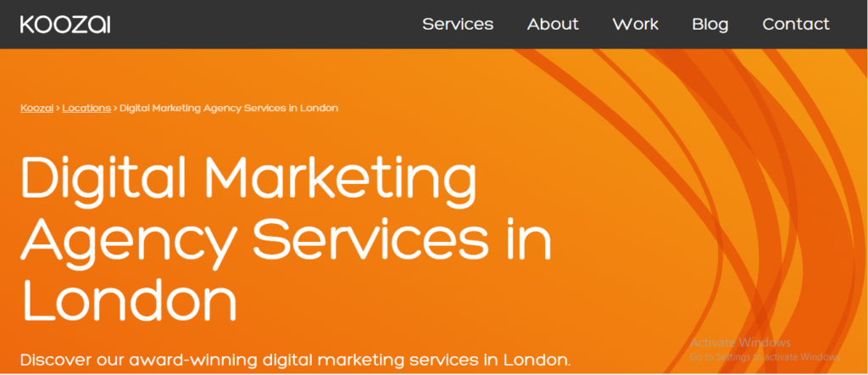Click 'Go to Settings to activate Windows'
This screenshot has width=868, height=375.
pos(765,356)
